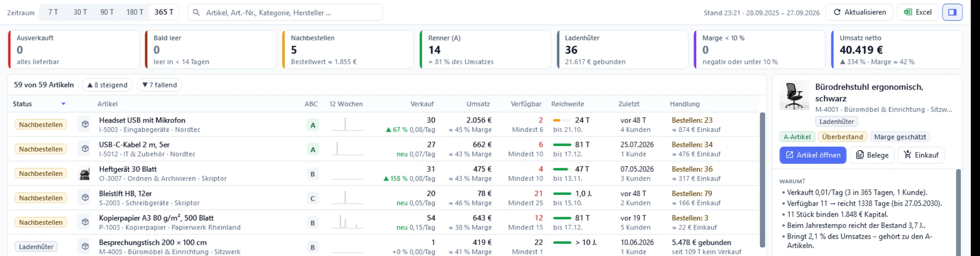
Task: Open the Bald leer summary card
Action: 211,49
